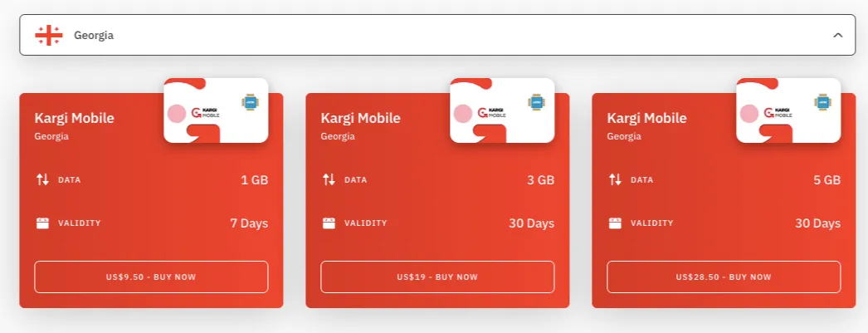Screen dimensions: 868x333
Task: Click the 30 Days validity value on the 3 GB plan
Action: 531,223
